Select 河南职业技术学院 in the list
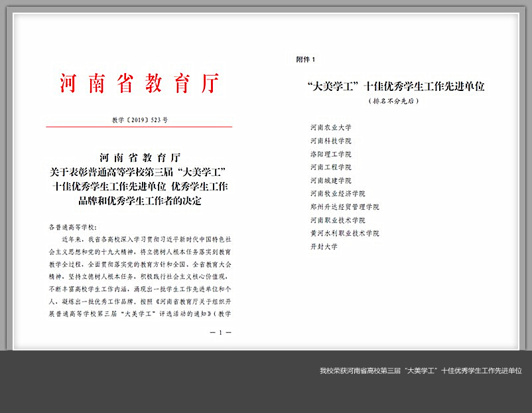The image size is (532, 413). click(x=338, y=220)
